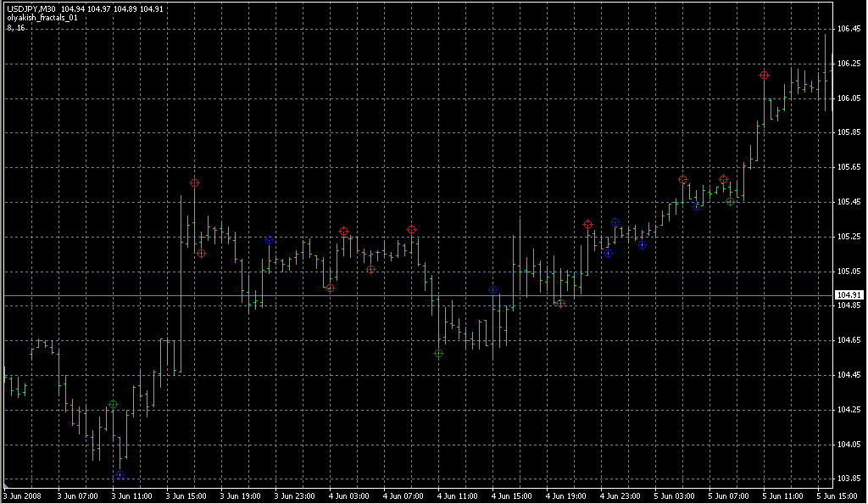Click the lowest blue fractal marker near 103.85
This screenshot has width=868, height=504.
tap(120, 475)
